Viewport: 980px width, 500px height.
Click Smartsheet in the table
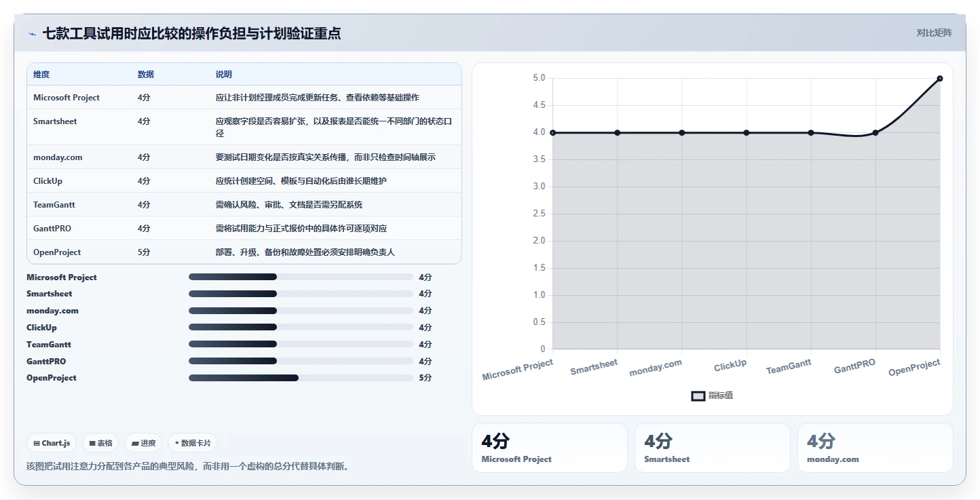55,121
